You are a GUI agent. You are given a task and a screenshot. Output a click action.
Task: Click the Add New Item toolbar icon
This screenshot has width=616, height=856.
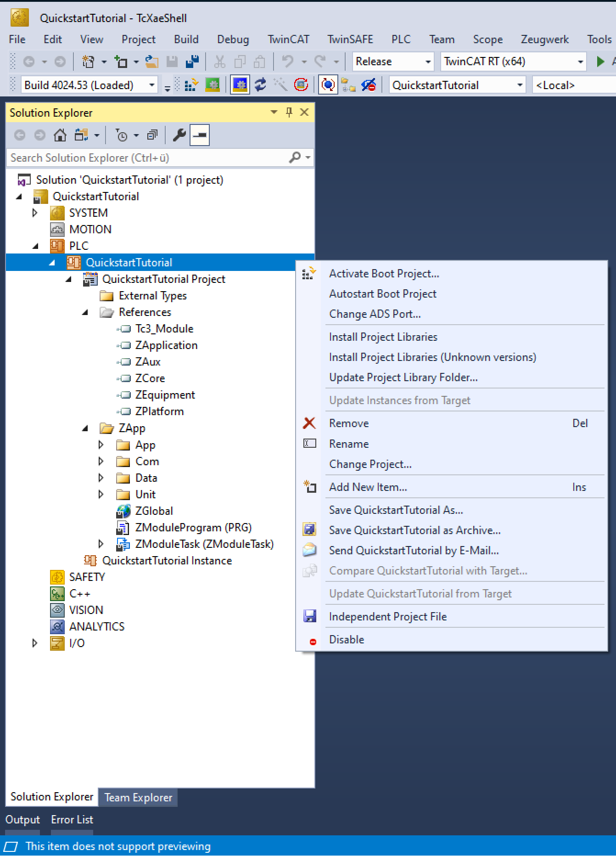(x=121, y=61)
